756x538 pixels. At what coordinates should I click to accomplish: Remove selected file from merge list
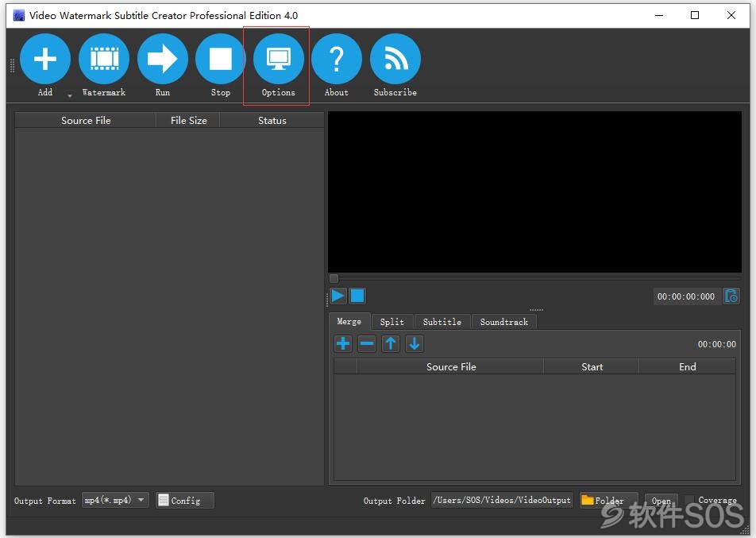coord(367,344)
